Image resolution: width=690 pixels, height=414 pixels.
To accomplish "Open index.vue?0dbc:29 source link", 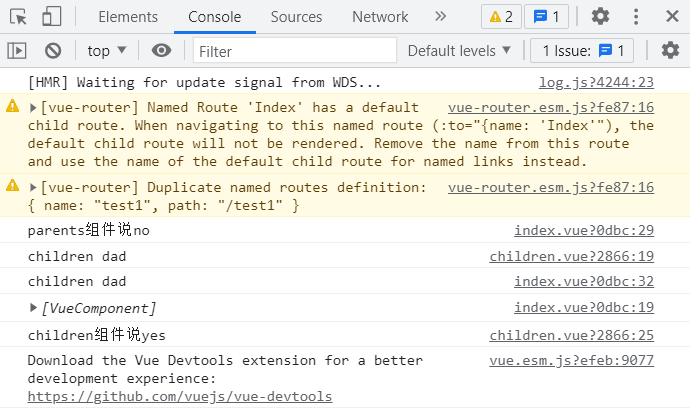I will tap(584, 230).
